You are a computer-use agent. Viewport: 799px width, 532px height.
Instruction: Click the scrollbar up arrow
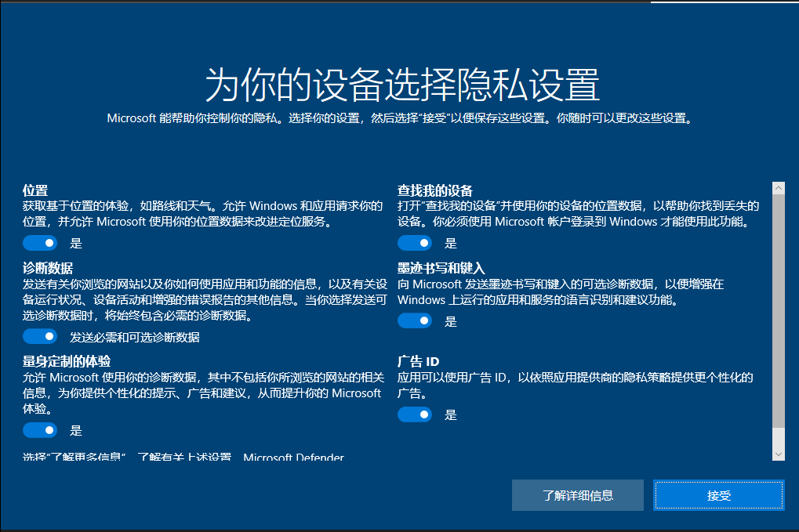click(x=778, y=188)
